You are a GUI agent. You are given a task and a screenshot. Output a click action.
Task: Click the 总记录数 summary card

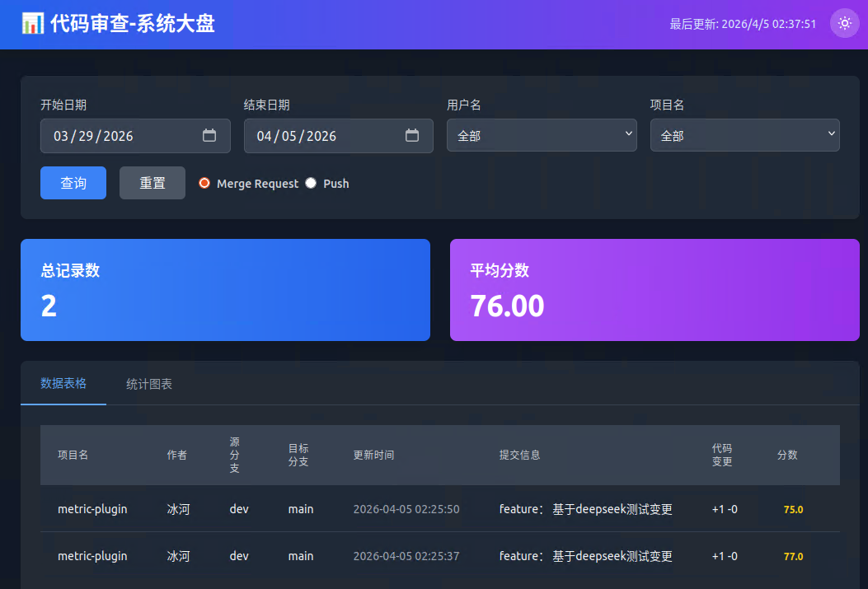pos(225,290)
